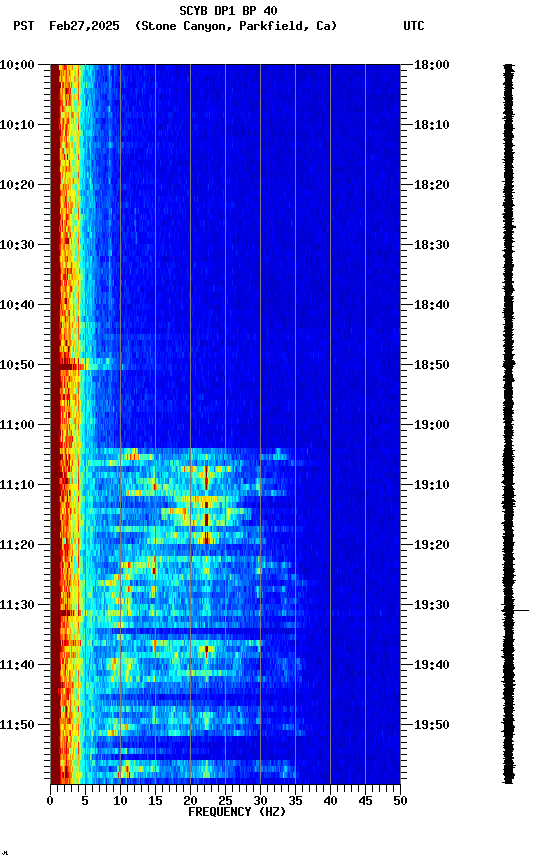Click the '10:50' PST time label
The image size is (552, 864).
pyautogui.click(x=17, y=365)
